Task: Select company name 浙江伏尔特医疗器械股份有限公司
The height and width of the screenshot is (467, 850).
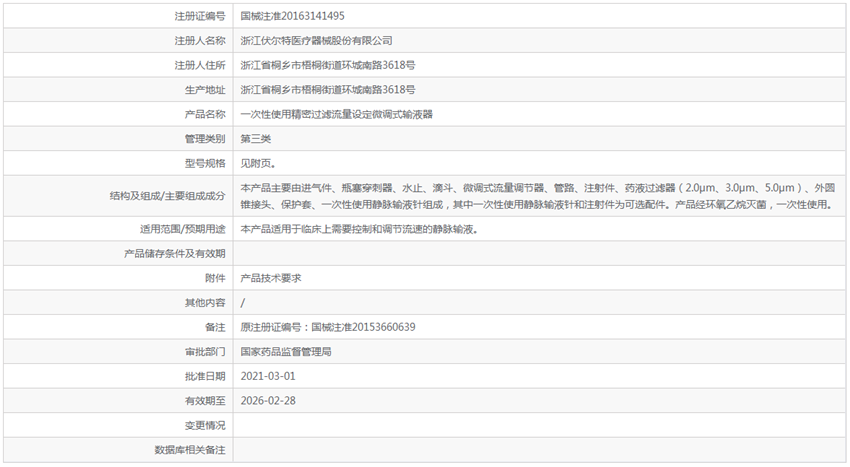Action: (x=317, y=41)
